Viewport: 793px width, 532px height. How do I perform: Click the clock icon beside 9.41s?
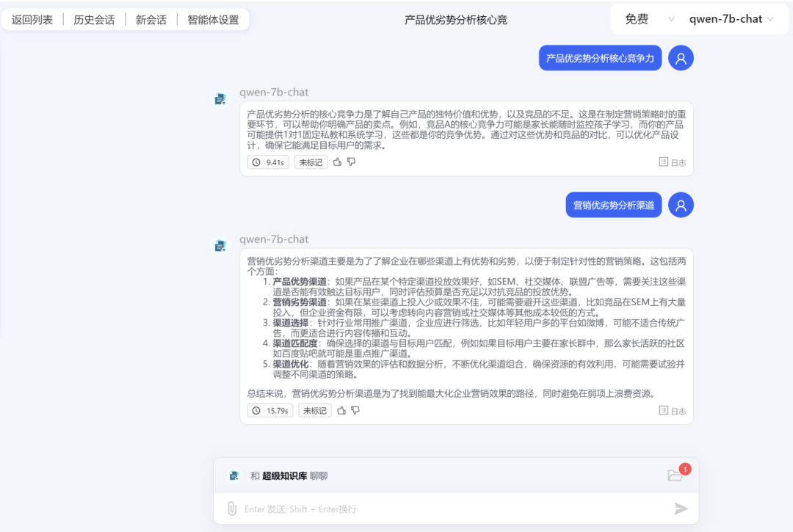pyautogui.click(x=256, y=162)
